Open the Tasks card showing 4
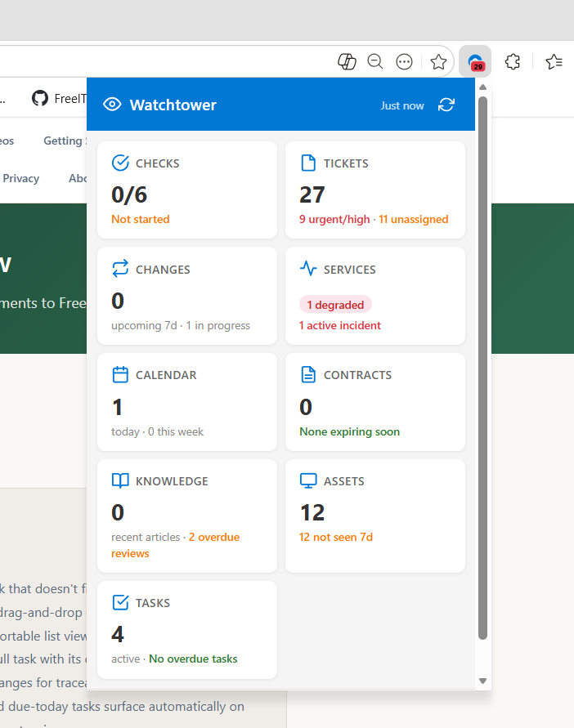The image size is (574, 728). (187, 630)
